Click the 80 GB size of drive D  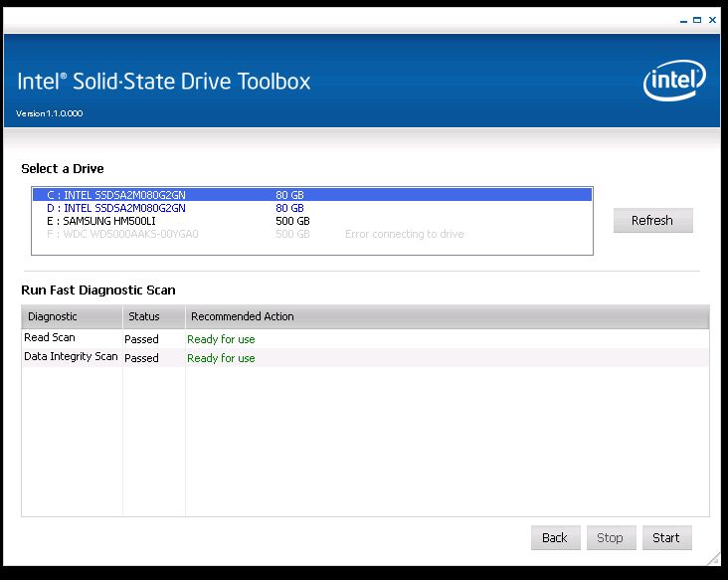289,208
